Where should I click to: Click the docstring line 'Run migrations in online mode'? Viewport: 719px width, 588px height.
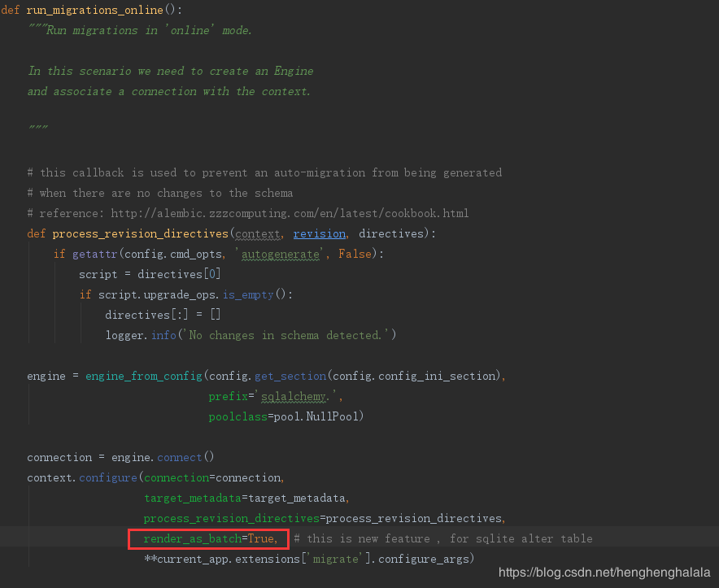coord(140,30)
